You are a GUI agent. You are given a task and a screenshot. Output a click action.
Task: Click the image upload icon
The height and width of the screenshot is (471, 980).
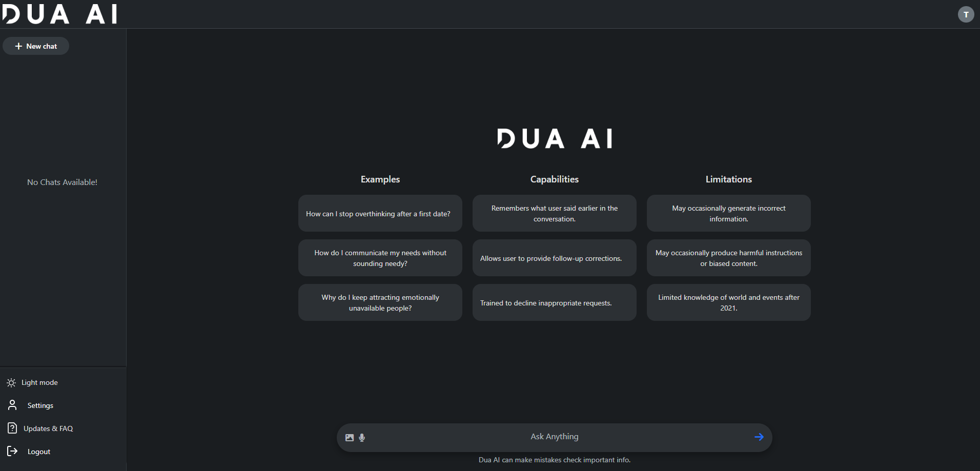[x=350, y=438]
